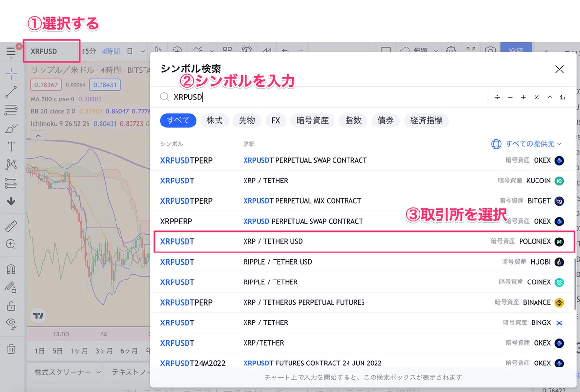580x392 pixels.
Task: Open the hamburger main menu
Action: click(x=11, y=51)
